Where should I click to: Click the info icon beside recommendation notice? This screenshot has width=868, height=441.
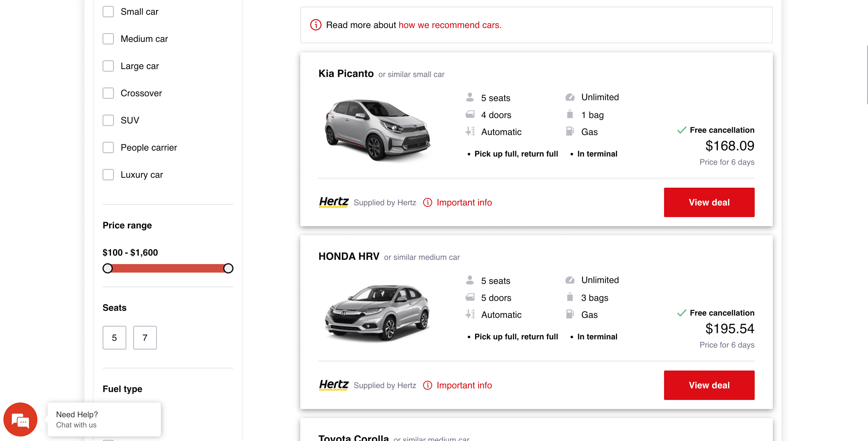[315, 25]
